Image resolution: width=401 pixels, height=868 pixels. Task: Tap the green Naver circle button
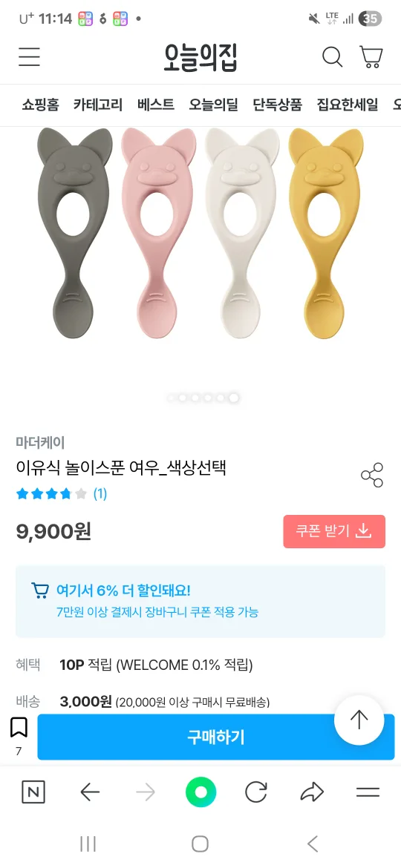(x=200, y=793)
